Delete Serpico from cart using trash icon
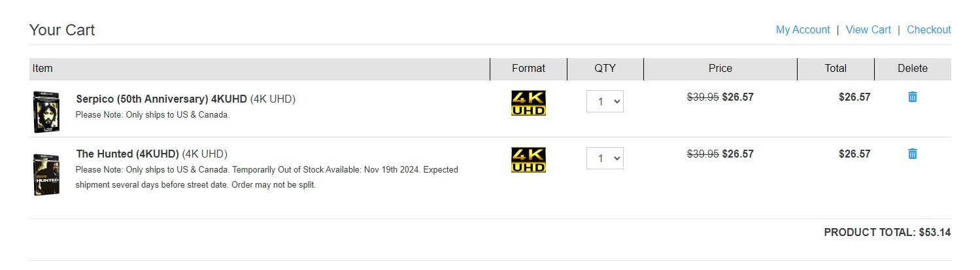 point(913,97)
